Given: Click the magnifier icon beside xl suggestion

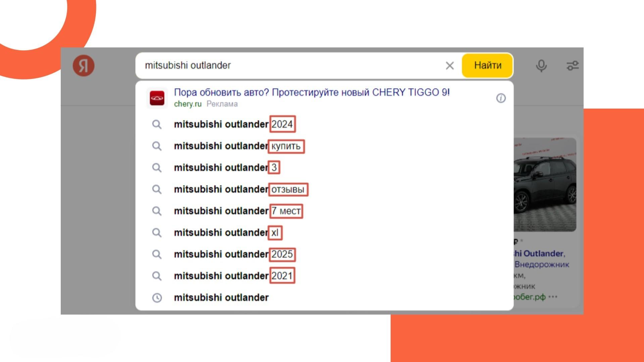Looking at the screenshot, I should coord(157,233).
